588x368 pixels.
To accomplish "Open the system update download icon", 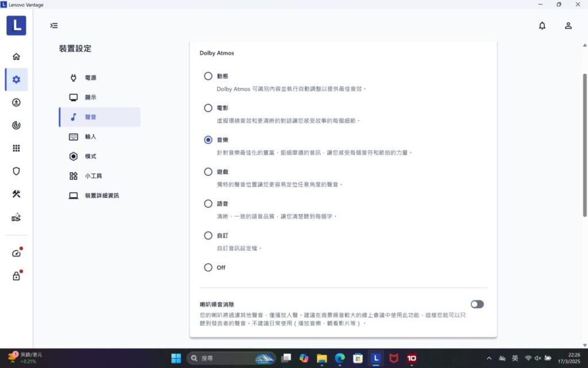I will point(16,102).
